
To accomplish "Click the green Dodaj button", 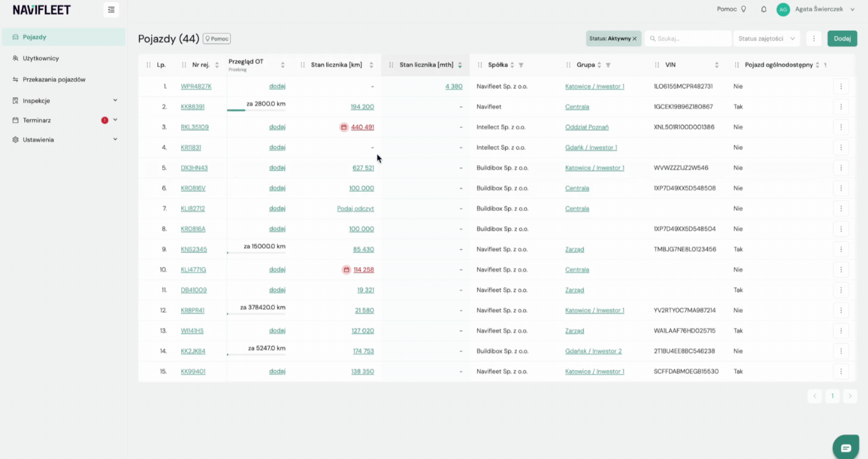I will click(x=842, y=38).
